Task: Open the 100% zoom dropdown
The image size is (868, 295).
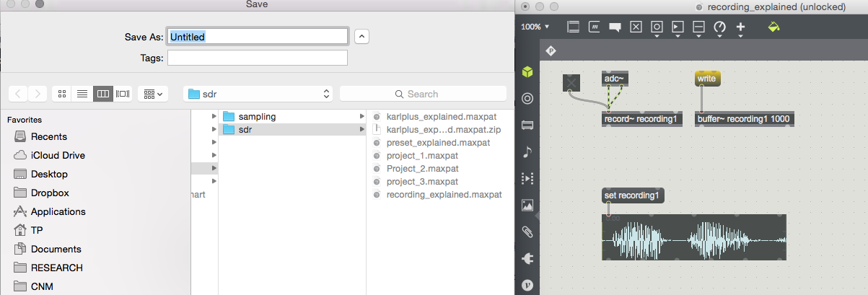Action: coord(535,27)
